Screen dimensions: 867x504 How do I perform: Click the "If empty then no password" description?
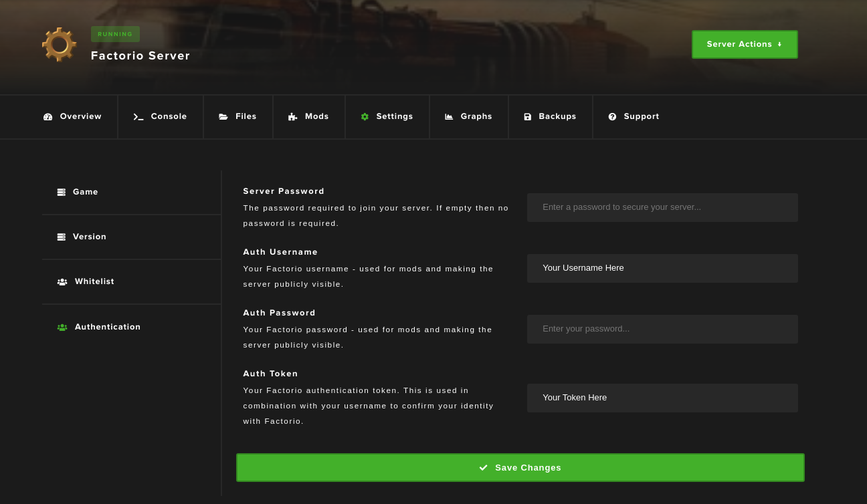(x=376, y=215)
